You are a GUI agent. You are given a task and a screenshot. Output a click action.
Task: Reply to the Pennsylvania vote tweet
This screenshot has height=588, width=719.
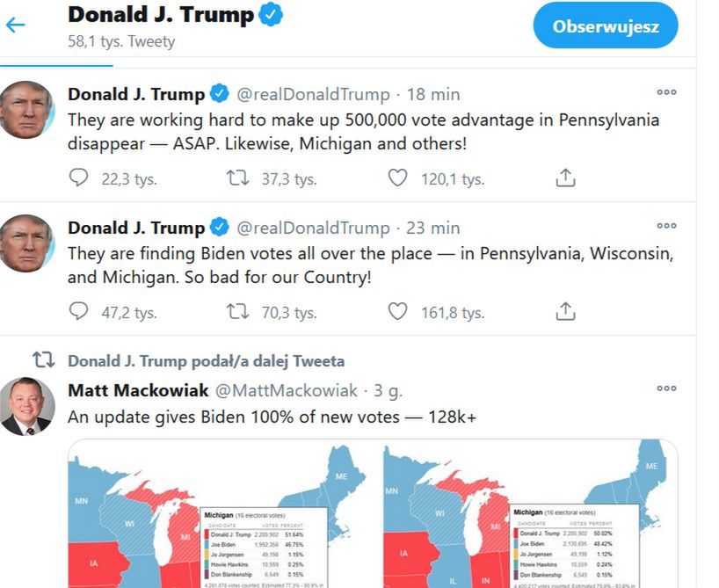click(79, 178)
